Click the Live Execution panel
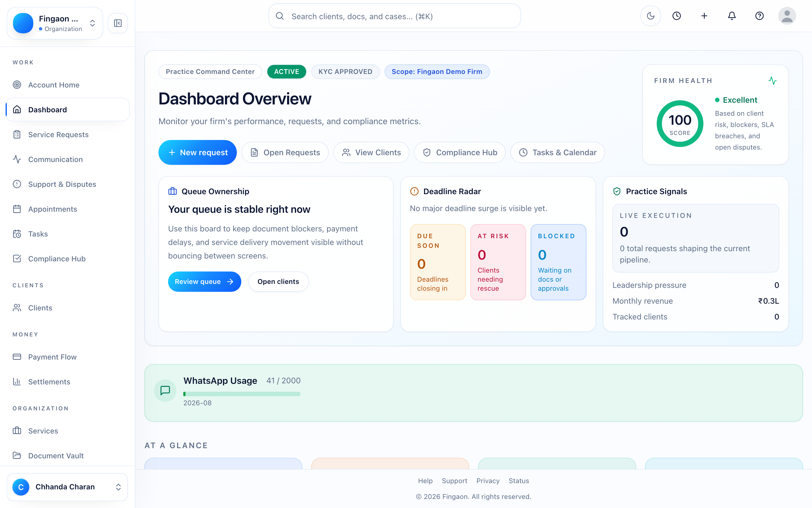Image resolution: width=812 pixels, height=508 pixels. (696, 238)
